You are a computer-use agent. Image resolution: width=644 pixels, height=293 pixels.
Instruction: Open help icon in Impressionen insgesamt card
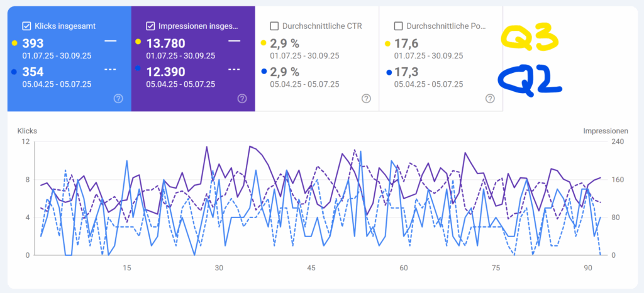pos(242,98)
